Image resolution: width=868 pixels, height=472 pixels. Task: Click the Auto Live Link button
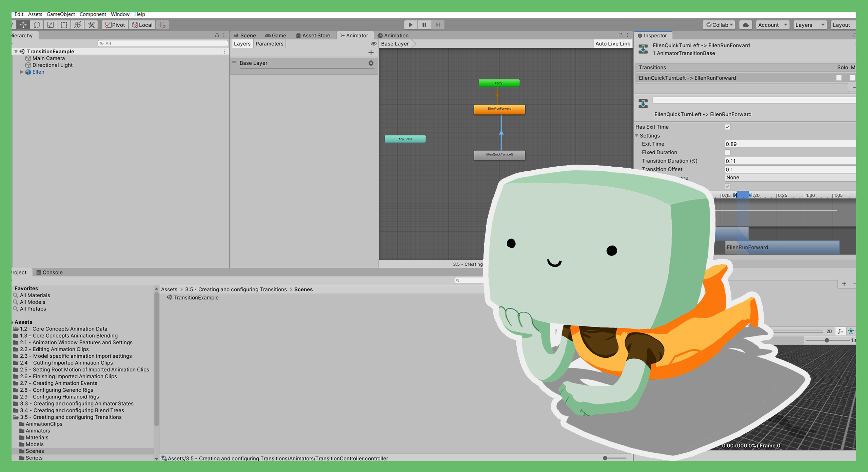tap(612, 44)
